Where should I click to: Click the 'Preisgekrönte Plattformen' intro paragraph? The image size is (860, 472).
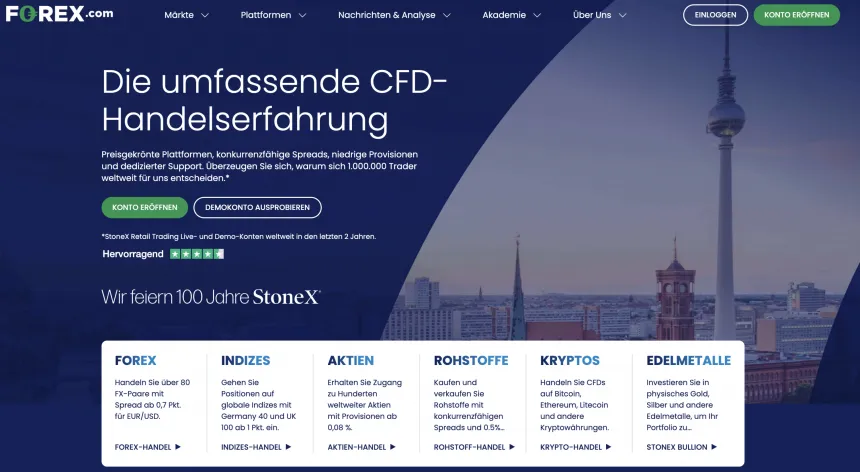(259, 166)
